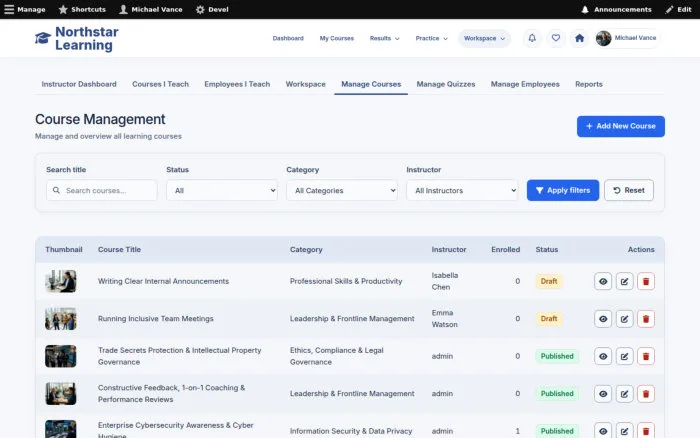Image resolution: width=700 pixels, height=438 pixels.
Task: Go to home via house icon
Action: tap(579, 38)
